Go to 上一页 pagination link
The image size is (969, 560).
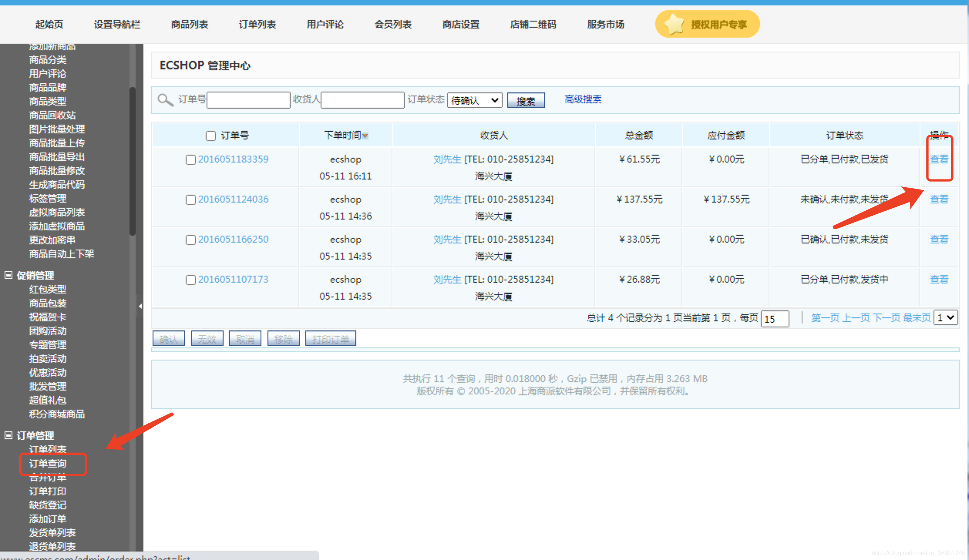coord(856,318)
